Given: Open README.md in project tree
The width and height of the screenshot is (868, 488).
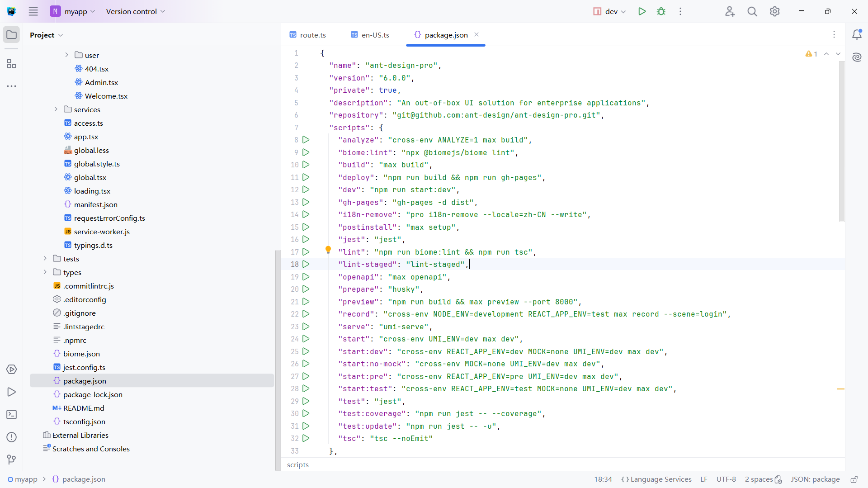Looking at the screenshot, I should [84, 408].
